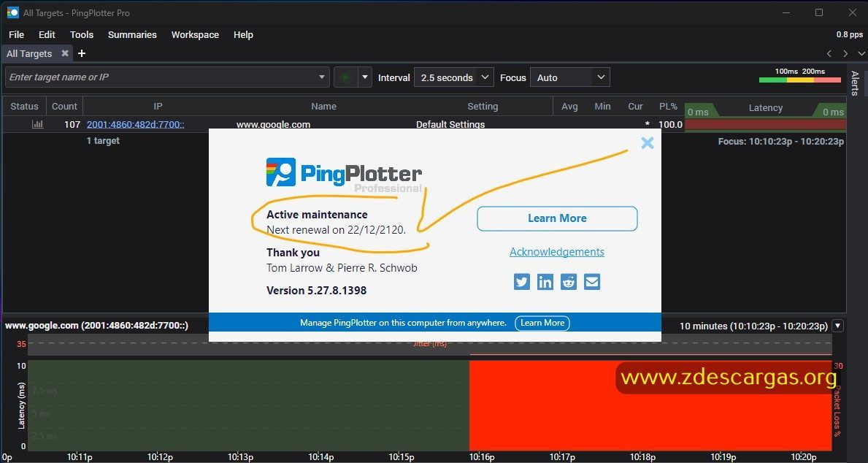Add a new tab with the plus icon
This screenshot has width=868, height=463.
tap(82, 53)
